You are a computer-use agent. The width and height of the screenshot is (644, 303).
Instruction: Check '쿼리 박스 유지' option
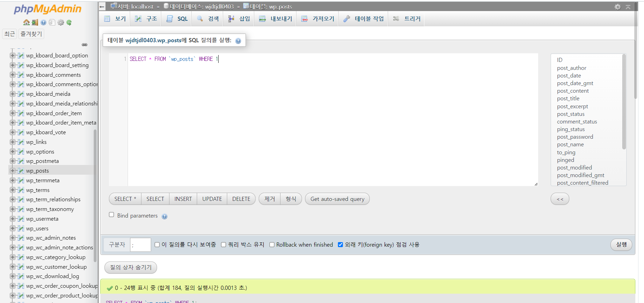(x=223, y=245)
